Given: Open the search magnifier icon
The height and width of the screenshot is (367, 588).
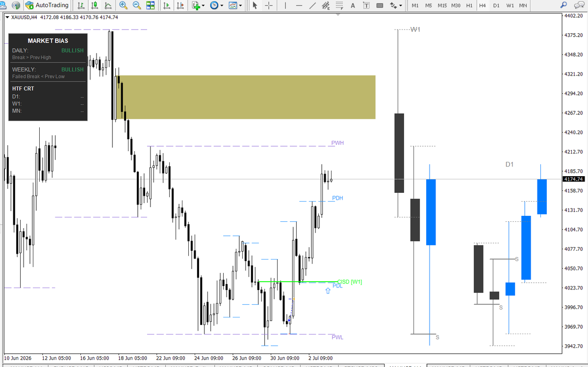Looking at the screenshot, I should [x=563, y=5].
